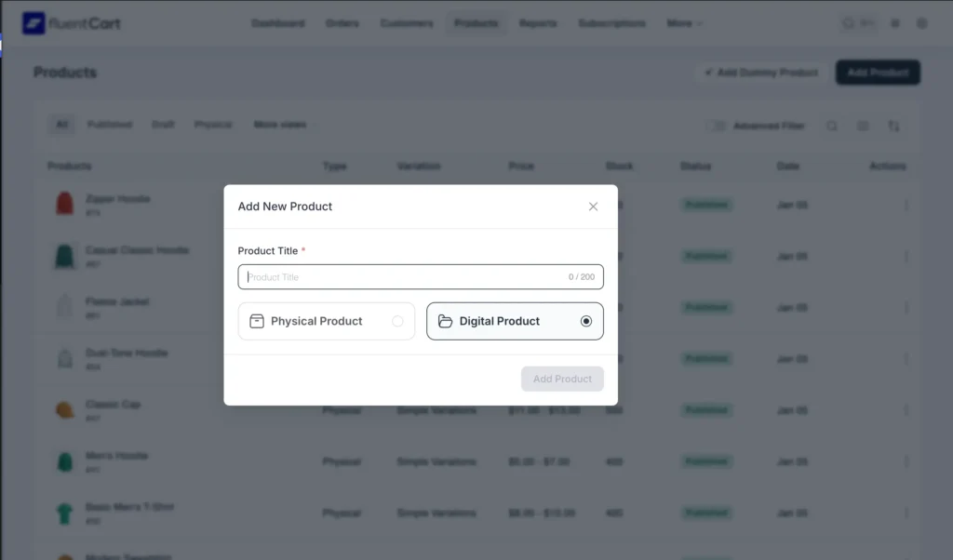This screenshot has width=953, height=560.
Task: Toggle the Advanced Filter switch
Action: 716,126
